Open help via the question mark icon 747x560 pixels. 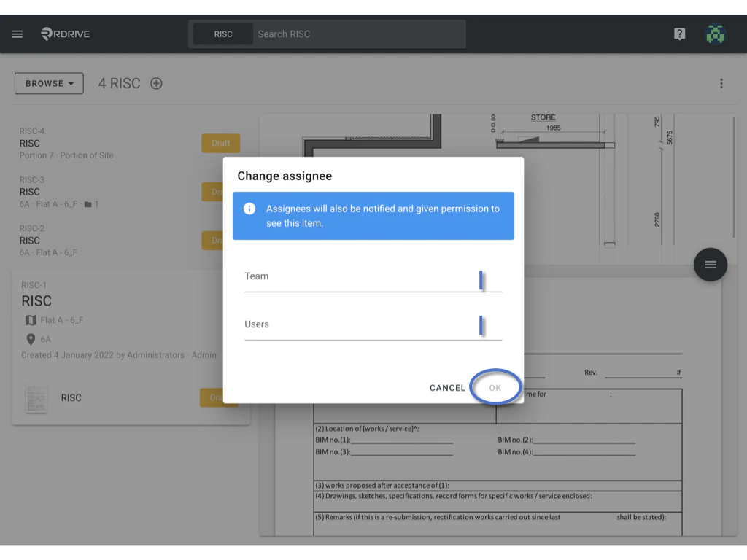[679, 34]
